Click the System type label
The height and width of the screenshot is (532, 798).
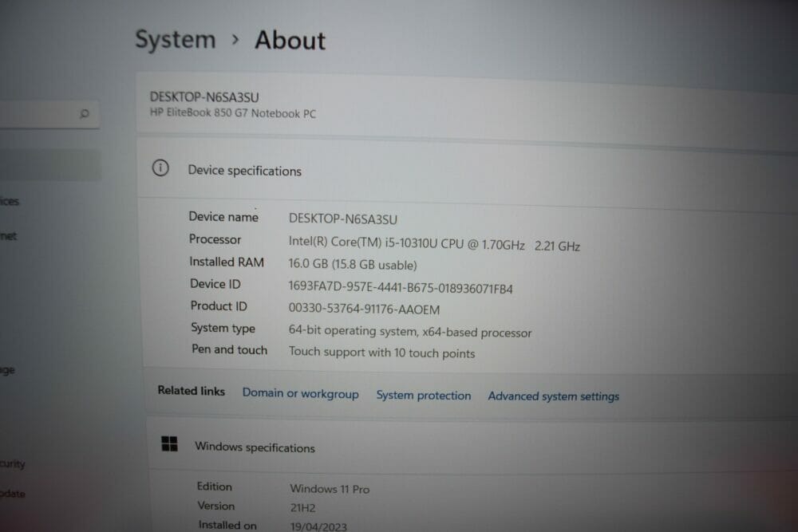pos(223,328)
